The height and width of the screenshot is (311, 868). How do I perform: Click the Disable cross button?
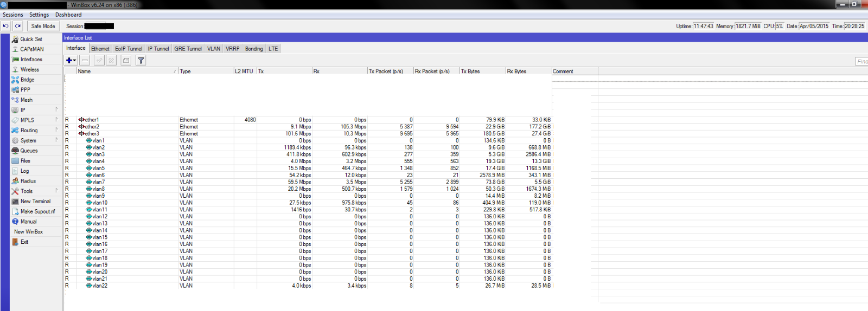pos(111,60)
